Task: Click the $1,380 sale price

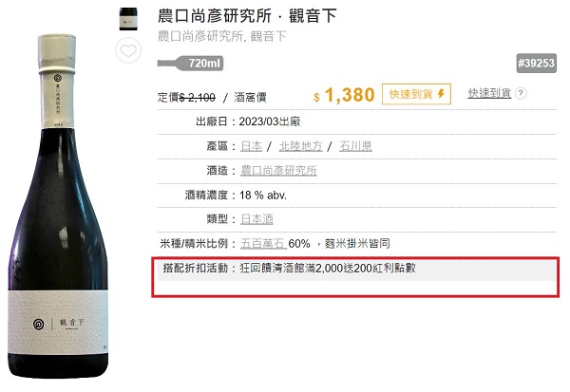Action: [x=344, y=95]
